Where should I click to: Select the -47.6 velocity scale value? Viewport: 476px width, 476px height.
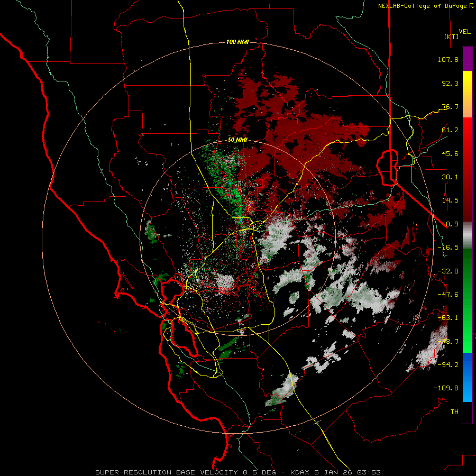[x=448, y=295]
